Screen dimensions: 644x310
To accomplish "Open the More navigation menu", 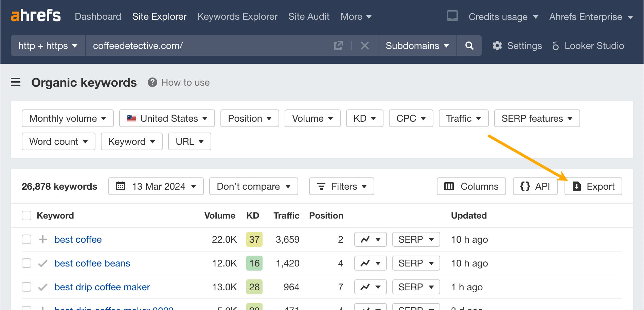I will click(x=356, y=16).
